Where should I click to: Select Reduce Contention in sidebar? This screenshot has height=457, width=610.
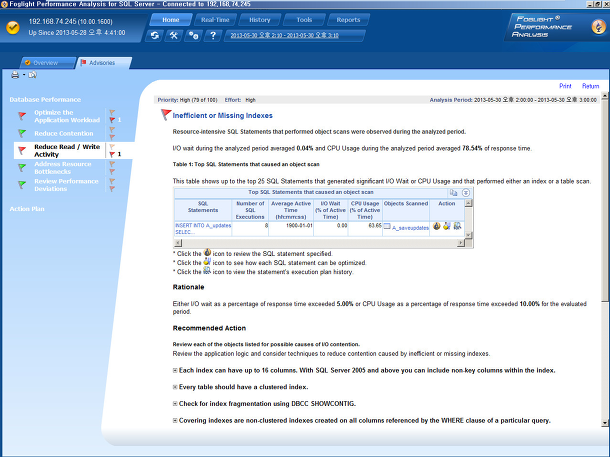click(x=64, y=133)
